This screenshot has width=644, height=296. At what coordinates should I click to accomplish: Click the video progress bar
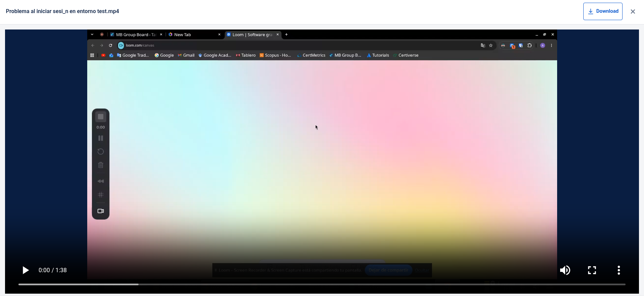click(322, 284)
